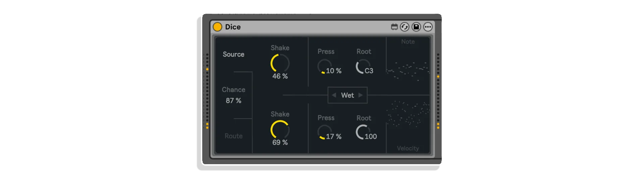This screenshot has height=185, width=644.
Task: Click the Dice device title
Action: pyautogui.click(x=233, y=27)
